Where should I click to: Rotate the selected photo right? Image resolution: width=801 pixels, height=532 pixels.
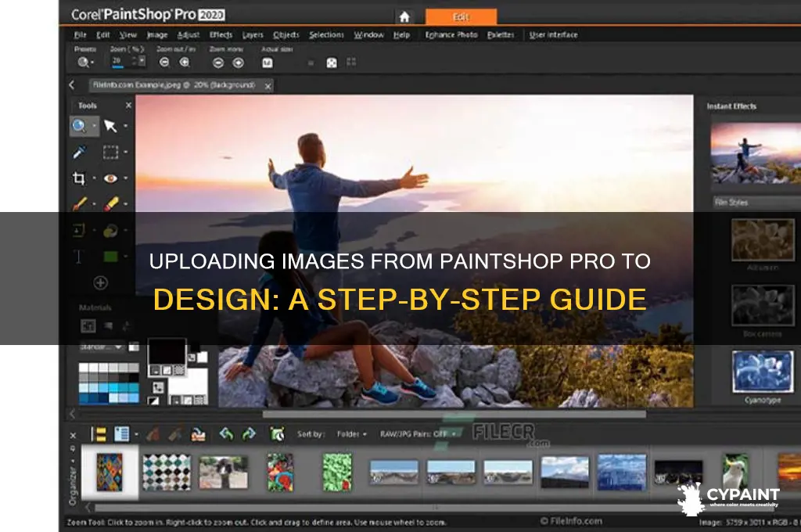[x=249, y=434]
